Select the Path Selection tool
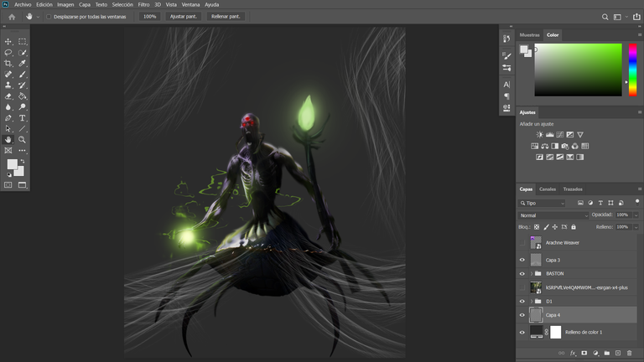This screenshot has width=644, height=362. click(8, 128)
